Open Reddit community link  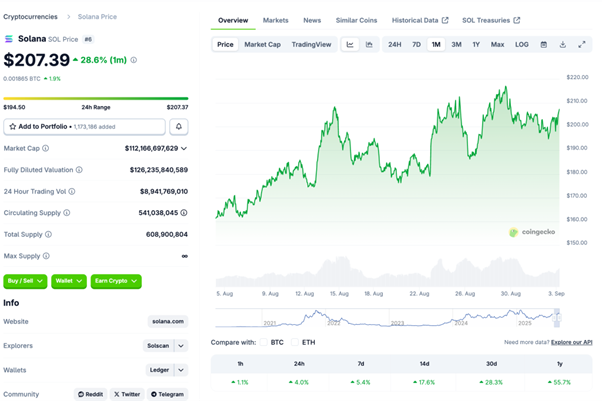[91, 394]
